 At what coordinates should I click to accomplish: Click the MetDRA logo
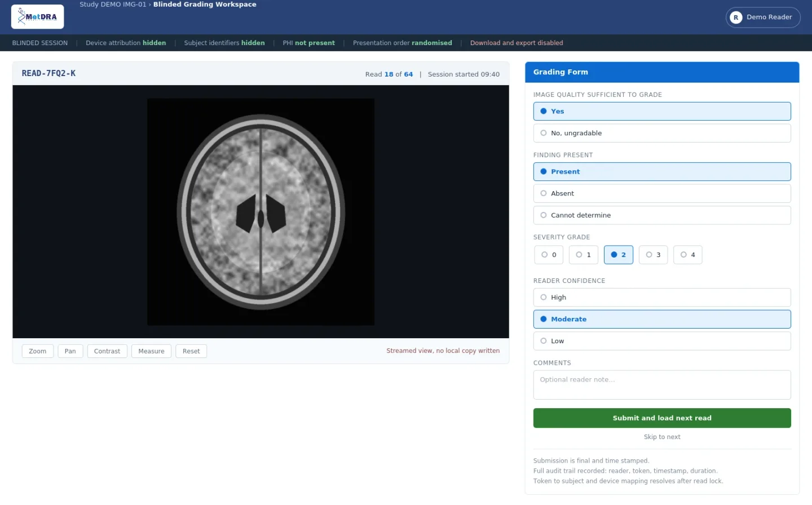click(37, 17)
